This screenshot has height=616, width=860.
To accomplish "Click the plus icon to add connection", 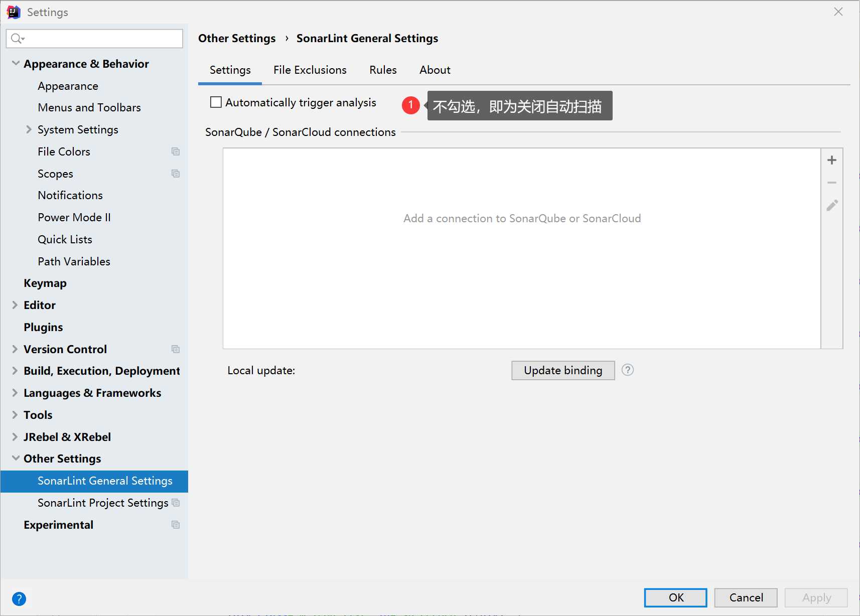I will [831, 160].
